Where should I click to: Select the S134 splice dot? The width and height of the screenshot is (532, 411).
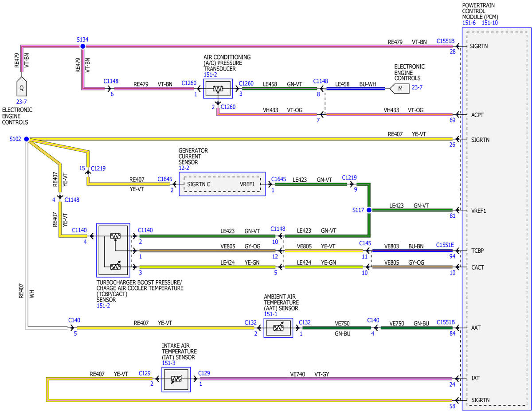coord(82,46)
